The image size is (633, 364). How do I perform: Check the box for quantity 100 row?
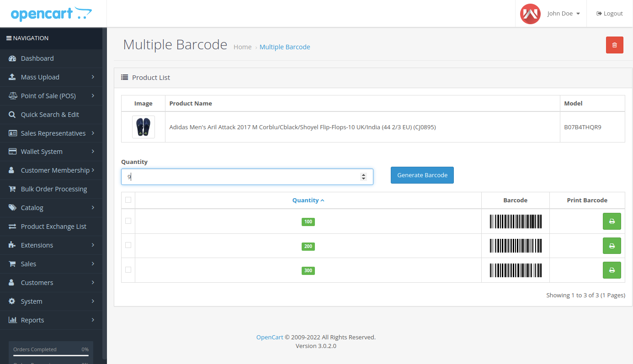pyautogui.click(x=128, y=221)
